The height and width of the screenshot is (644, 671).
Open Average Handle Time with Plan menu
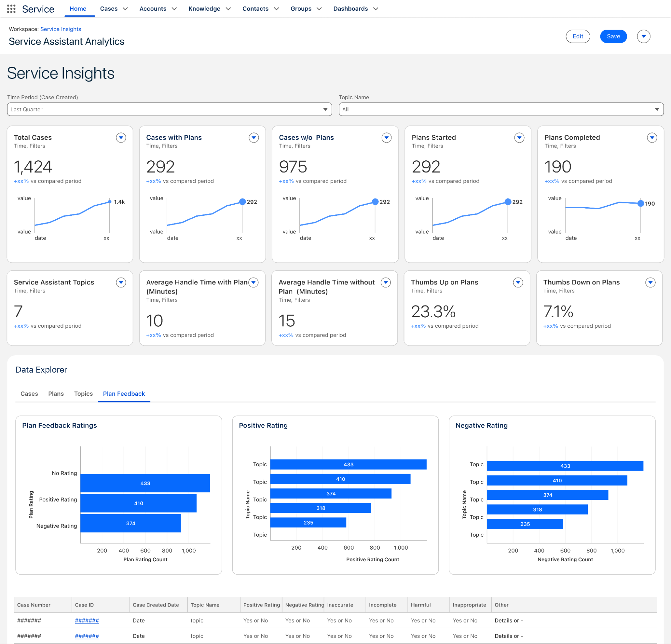[x=253, y=282]
